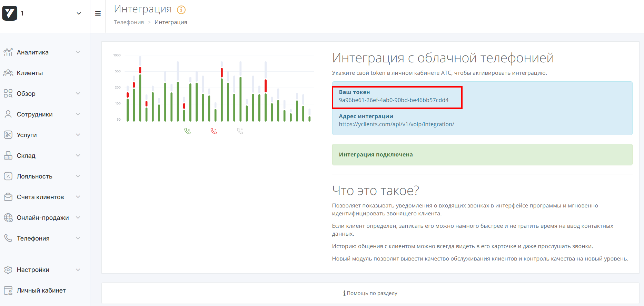
Task: Expand the Склад menu chevron
Action: coord(78,156)
